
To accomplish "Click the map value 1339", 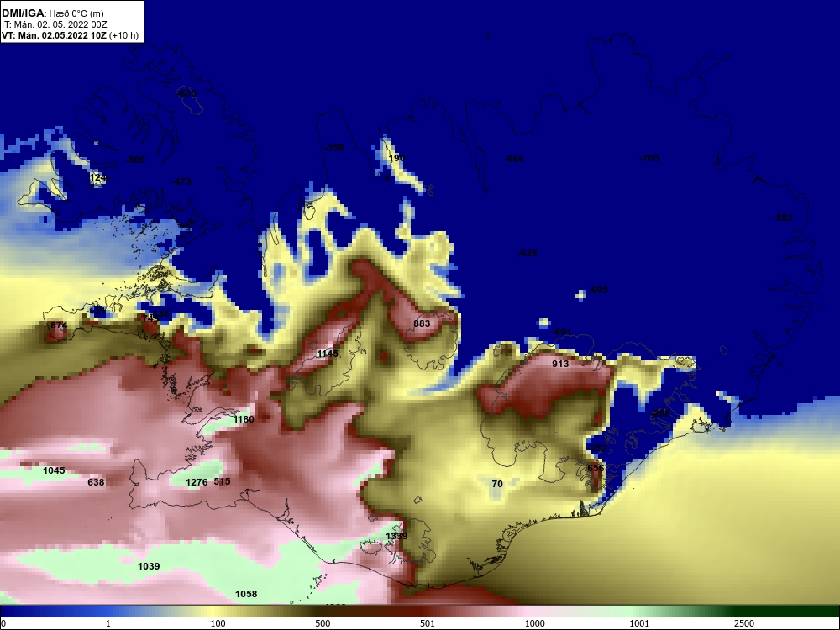I will (x=396, y=536).
